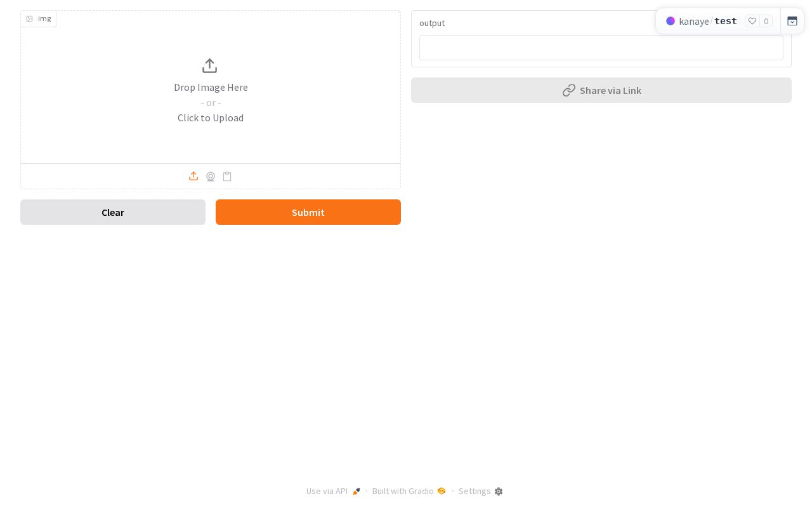This screenshot has height=508, width=812.
Task: Click the Click to Upload text
Action: (211, 117)
